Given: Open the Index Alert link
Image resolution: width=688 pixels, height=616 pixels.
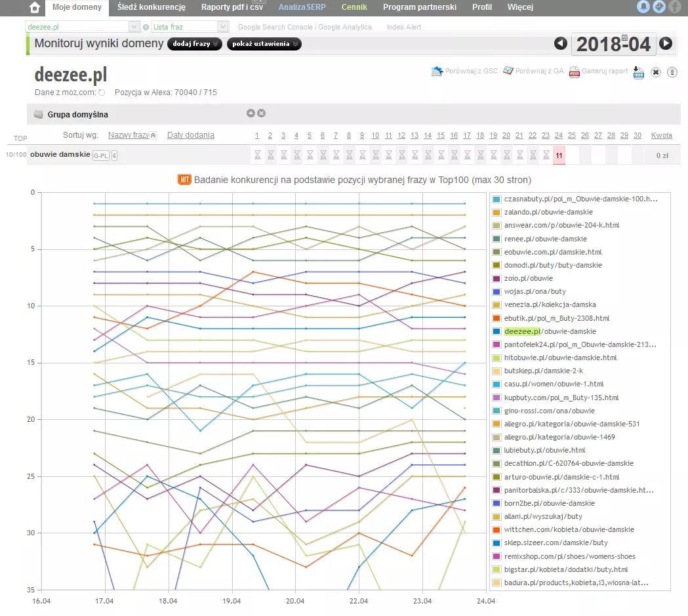Looking at the screenshot, I should coord(404,27).
